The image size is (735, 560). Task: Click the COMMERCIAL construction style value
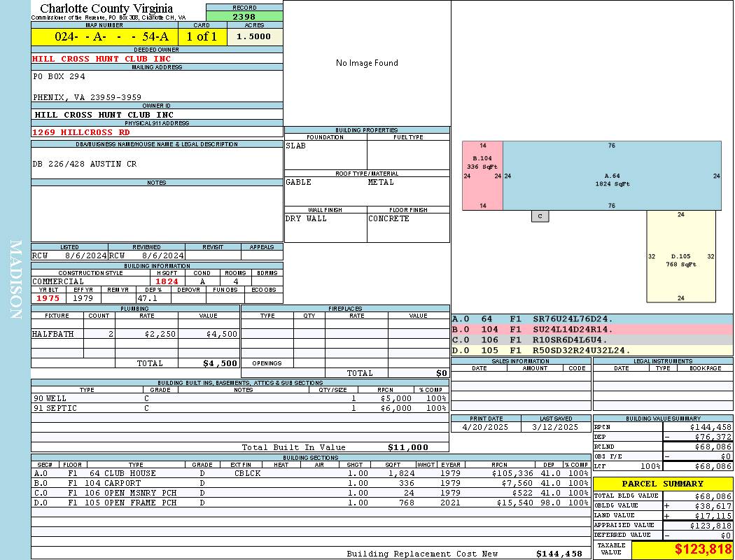click(x=58, y=281)
